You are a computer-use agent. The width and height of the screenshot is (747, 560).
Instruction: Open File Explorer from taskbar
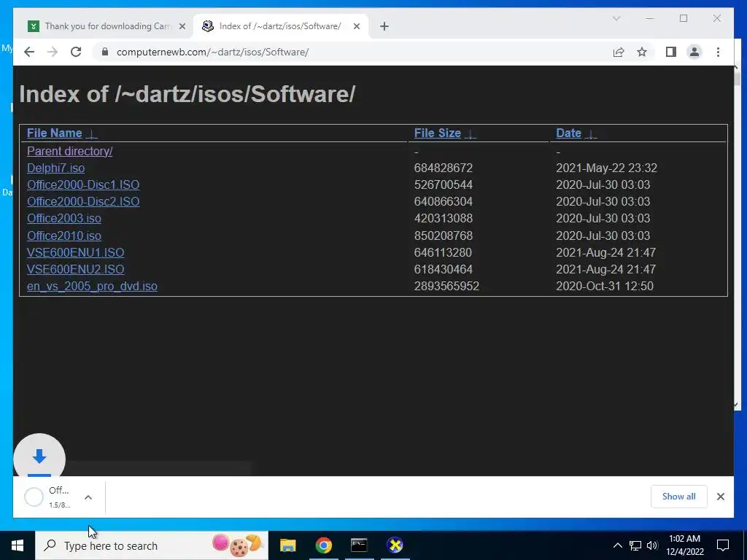tap(287, 545)
